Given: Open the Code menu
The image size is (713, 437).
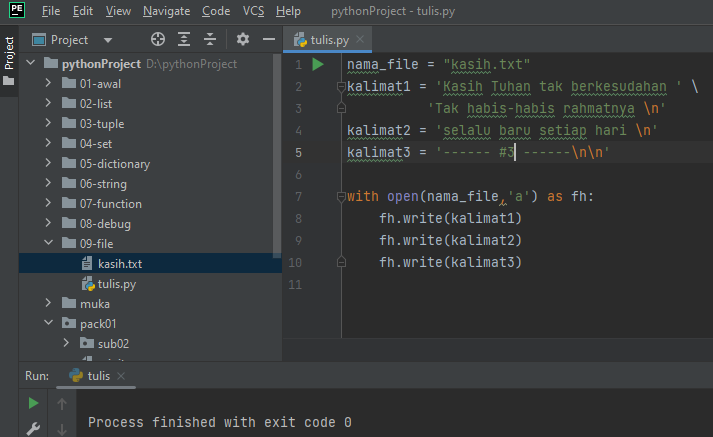Looking at the screenshot, I should point(216,11).
